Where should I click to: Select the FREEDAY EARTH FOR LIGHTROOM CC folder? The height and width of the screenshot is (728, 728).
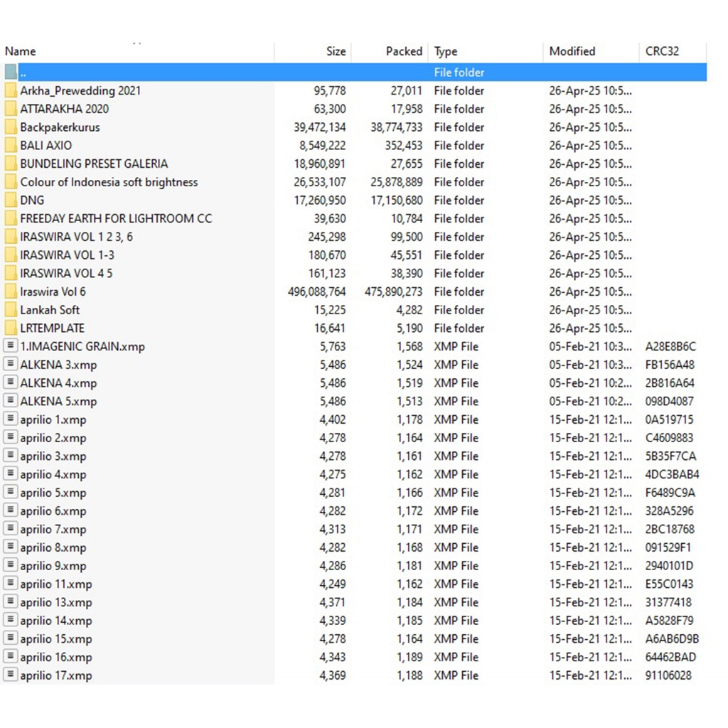(x=116, y=219)
